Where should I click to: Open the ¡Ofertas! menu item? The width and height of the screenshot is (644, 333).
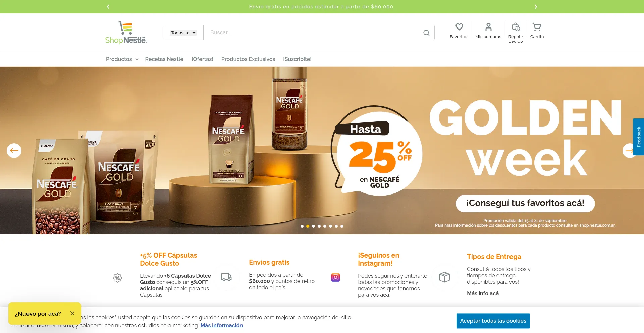tap(202, 59)
